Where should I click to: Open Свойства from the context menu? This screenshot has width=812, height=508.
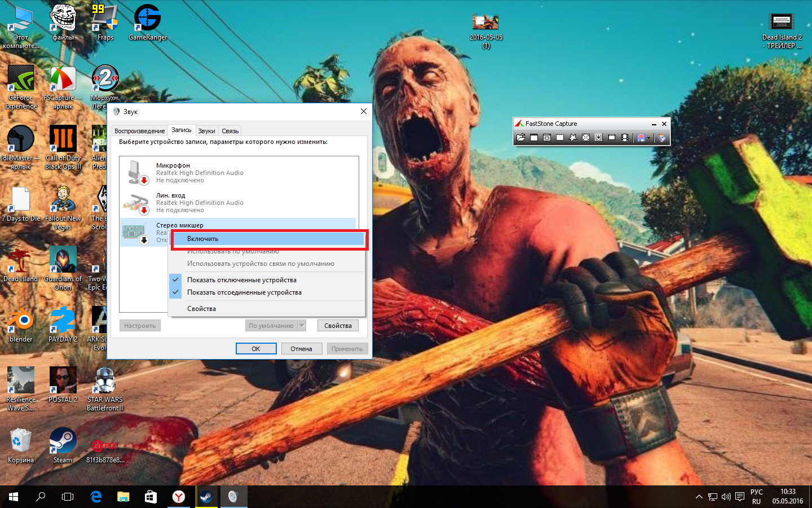267,309
